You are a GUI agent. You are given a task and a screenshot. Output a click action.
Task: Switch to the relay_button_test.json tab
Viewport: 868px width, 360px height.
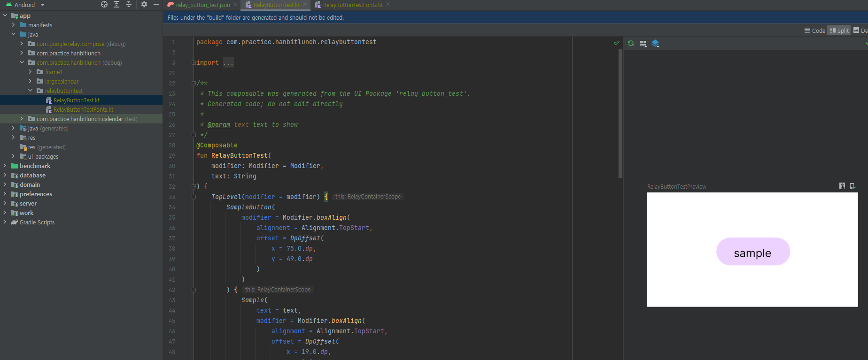203,5
